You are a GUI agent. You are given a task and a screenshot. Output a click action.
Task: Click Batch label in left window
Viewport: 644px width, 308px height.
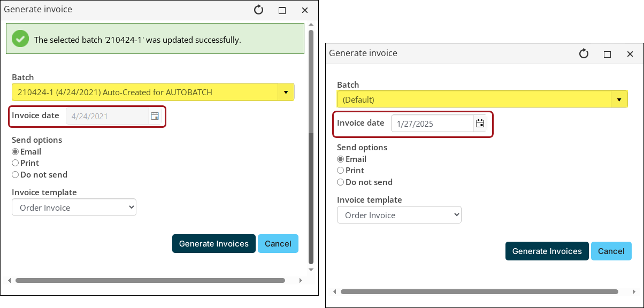(x=23, y=78)
